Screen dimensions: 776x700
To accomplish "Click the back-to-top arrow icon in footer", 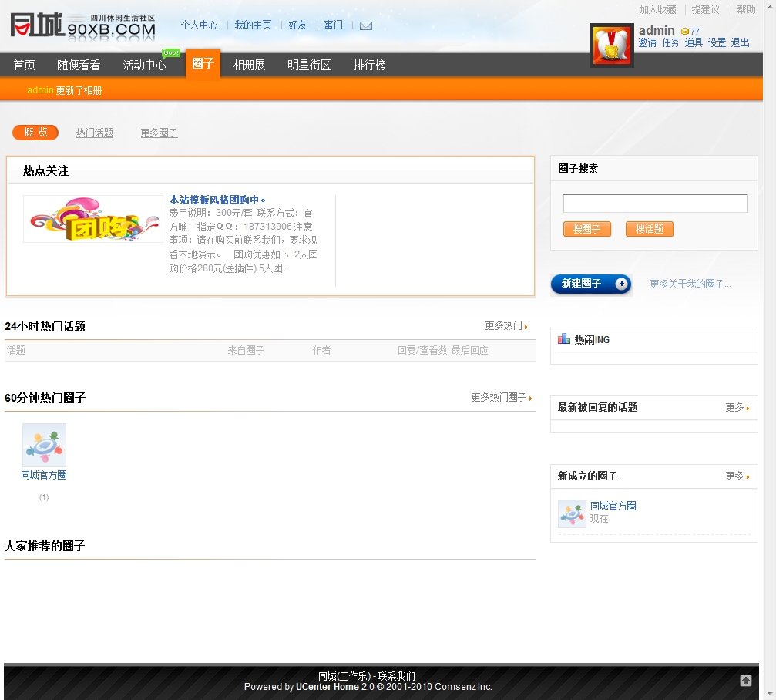I will [x=746, y=680].
